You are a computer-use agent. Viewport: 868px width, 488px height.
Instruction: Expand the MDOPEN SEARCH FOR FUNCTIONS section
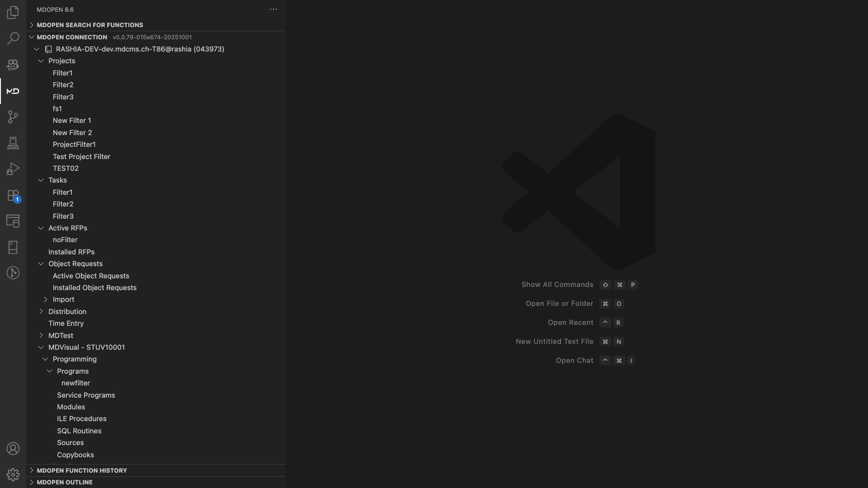90,25
